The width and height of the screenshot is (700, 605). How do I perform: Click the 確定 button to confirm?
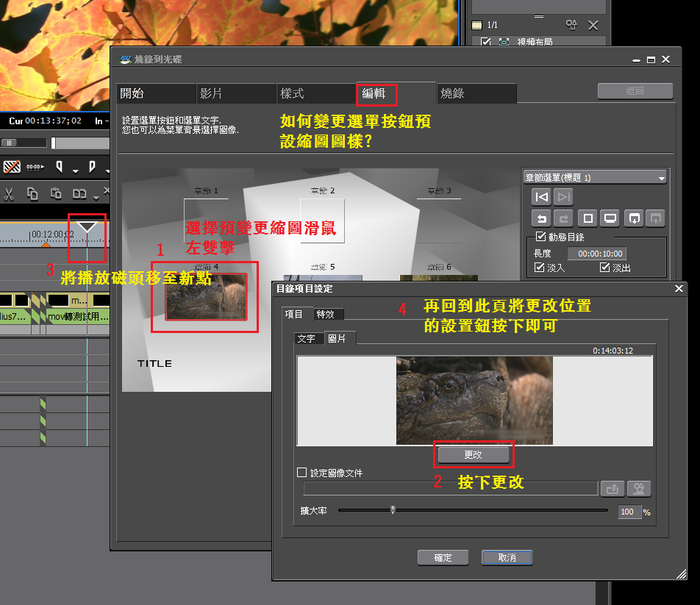tap(443, 558)
